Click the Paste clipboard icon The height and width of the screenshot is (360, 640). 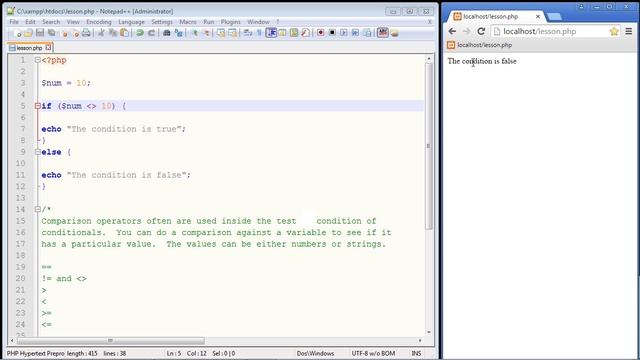124,33
